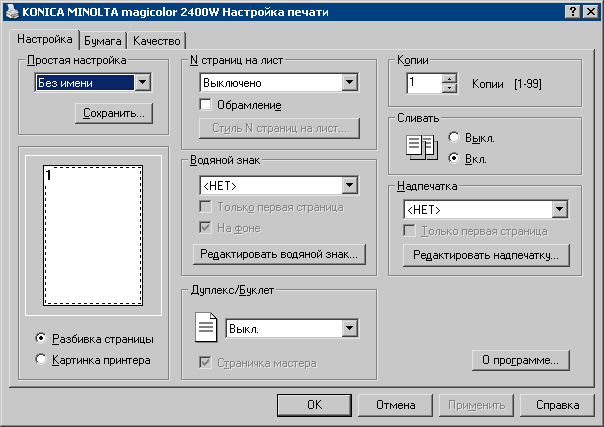Enable the Обрамление checkbox
This screenshot has height=427, width=604.
click(205, 104)
